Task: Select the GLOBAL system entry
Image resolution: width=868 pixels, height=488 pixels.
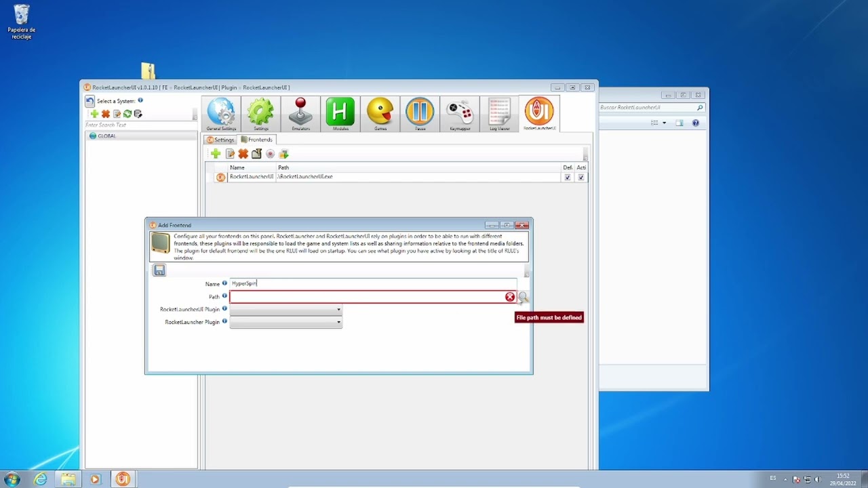Action: [x=141, y=136]
